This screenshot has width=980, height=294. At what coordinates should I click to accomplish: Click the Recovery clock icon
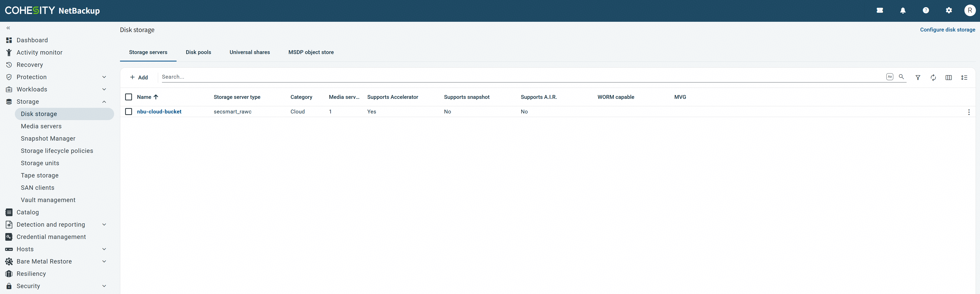point(9,65)
